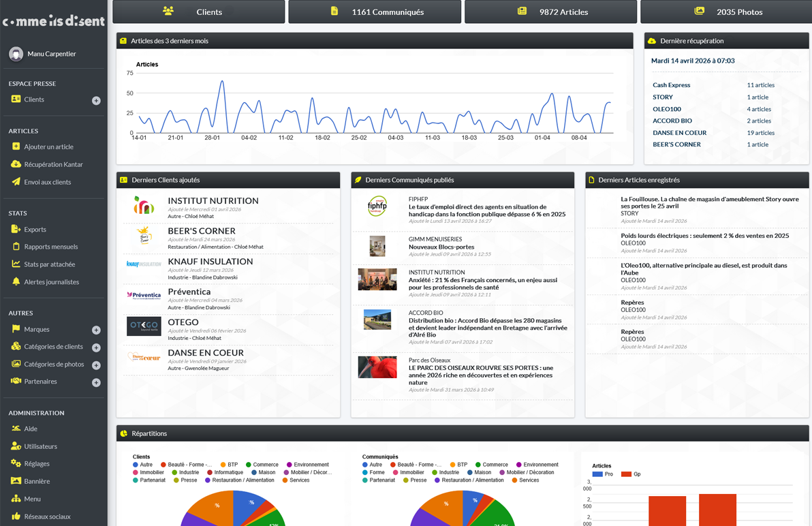Open the 2035 Photos tab
The height and width of the screenshot is (526, 812).
click(726, 12)
